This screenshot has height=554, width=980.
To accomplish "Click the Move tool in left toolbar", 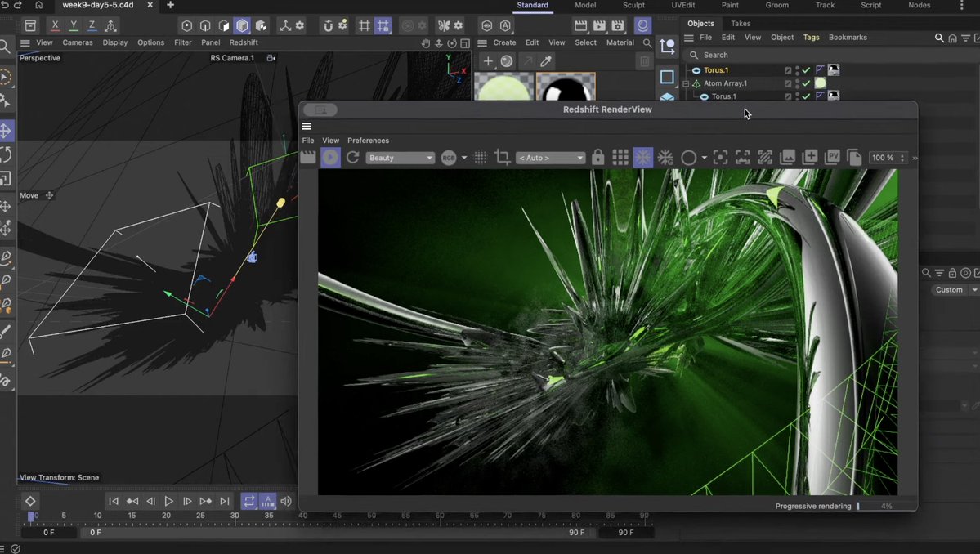I will 6,131.
